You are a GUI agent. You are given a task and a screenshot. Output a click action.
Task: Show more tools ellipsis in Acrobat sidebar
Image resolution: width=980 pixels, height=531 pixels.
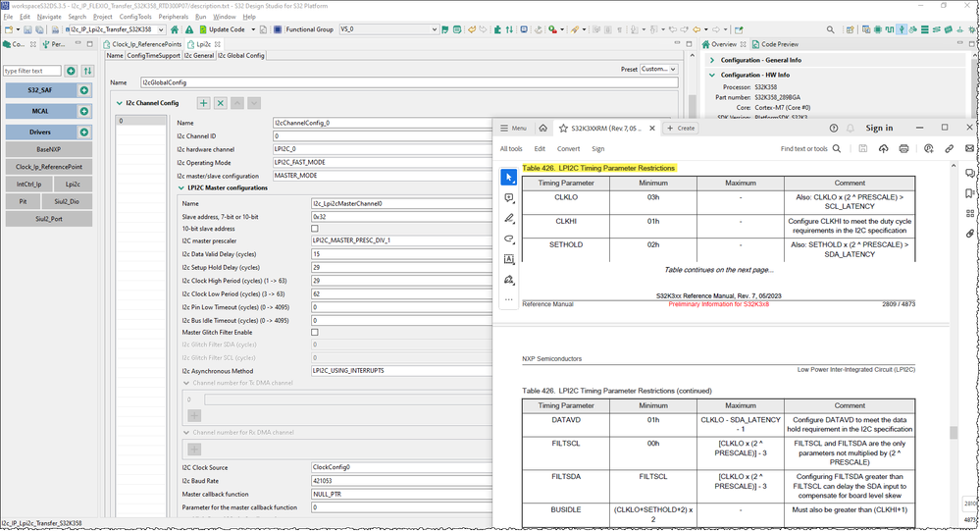[x=509, y=299]
